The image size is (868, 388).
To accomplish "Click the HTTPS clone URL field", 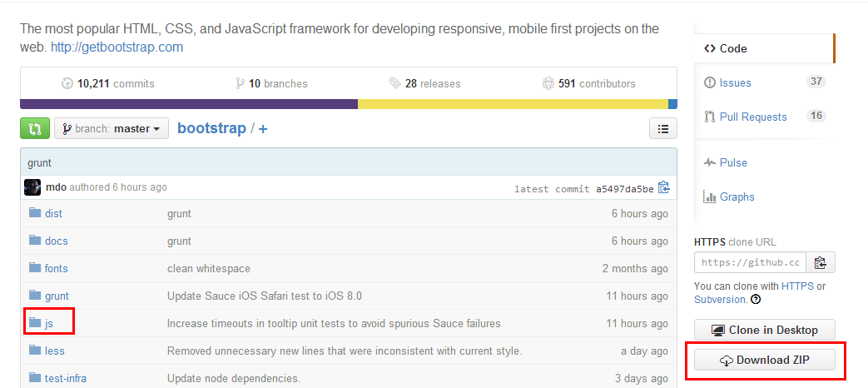I will [750, 262].
